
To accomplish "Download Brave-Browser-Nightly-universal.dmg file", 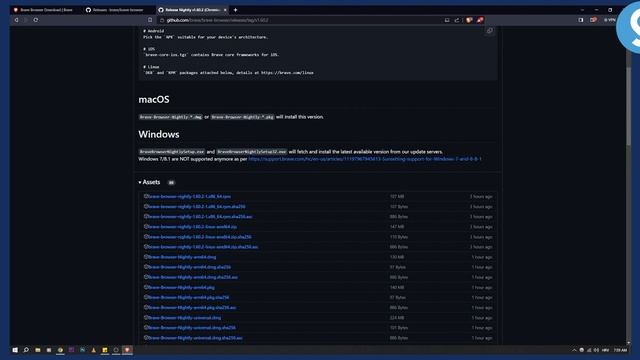I will click(184, 318).
